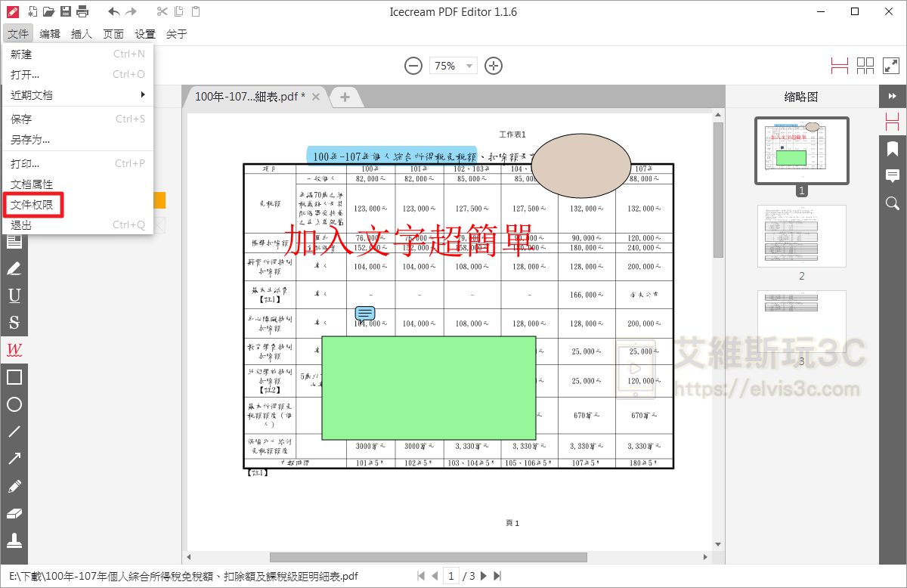Go to next page with arrow button
This screenshot has height=588, width=907.
click(x=482, y=575)
